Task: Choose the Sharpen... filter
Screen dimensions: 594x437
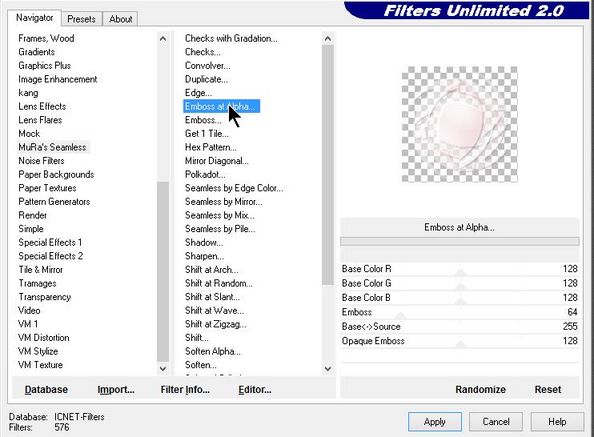Action: pyautogui.click(x=205, y=256)
